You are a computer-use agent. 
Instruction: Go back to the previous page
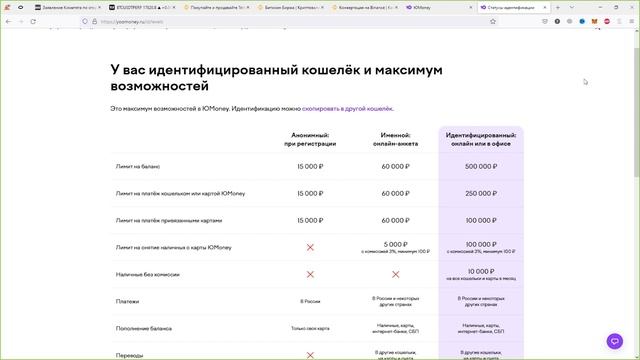pos(9,21)
